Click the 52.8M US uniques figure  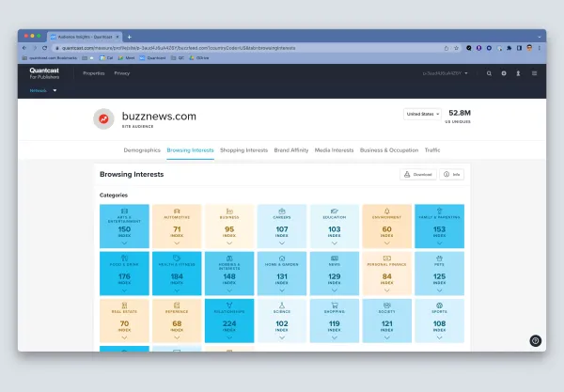coord(460,113)
